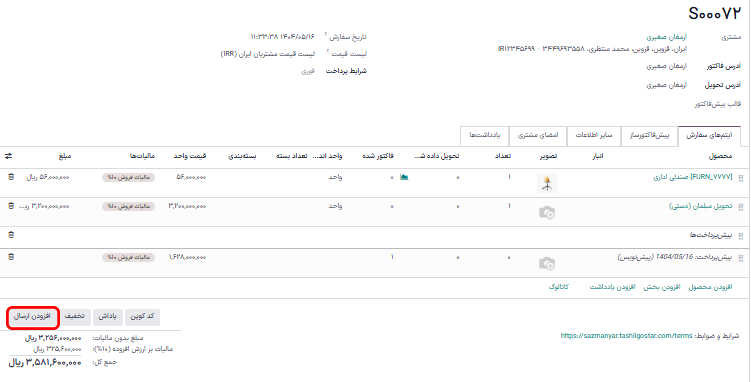Sort by the محصول column header
Screen dimensions: 751x382
[720, 156]
